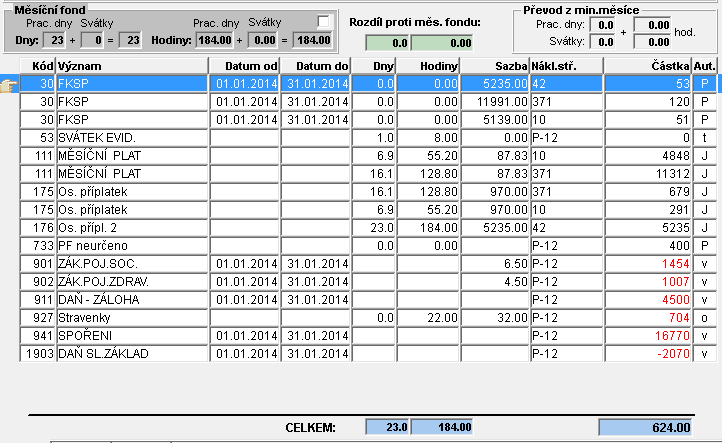The width and height of the screenshot is (722, 443).
Task: Click the pointing hand row indicator icon
Action: click(x=9, y=85)
